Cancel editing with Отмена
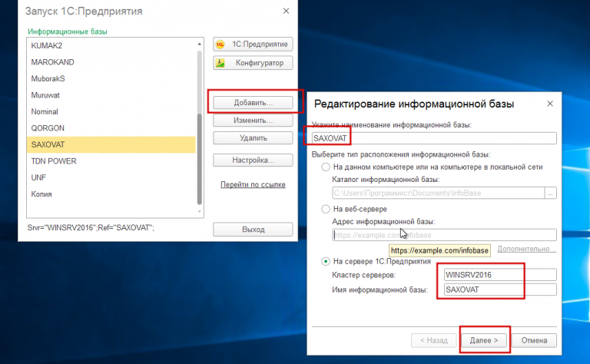This screenshot has height=364, width=590. (534, 340)
